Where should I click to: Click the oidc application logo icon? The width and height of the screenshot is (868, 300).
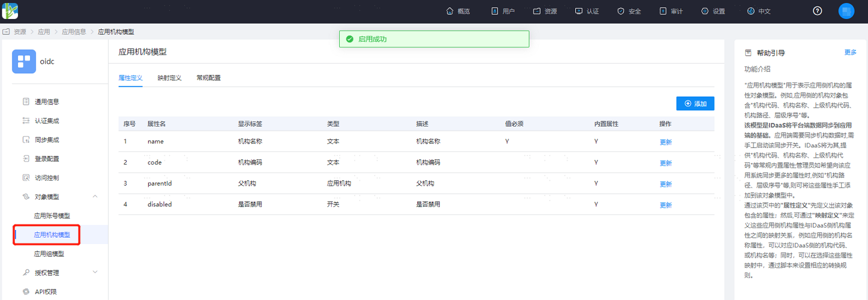click(24, 61)
